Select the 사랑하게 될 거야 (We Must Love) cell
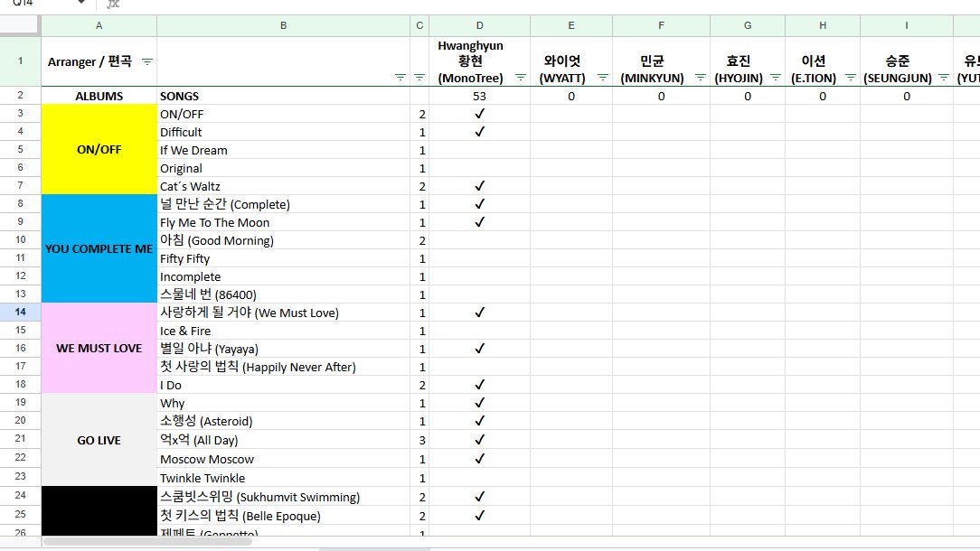The width and height of the screenshot is (980, 551). coord(283,313)
